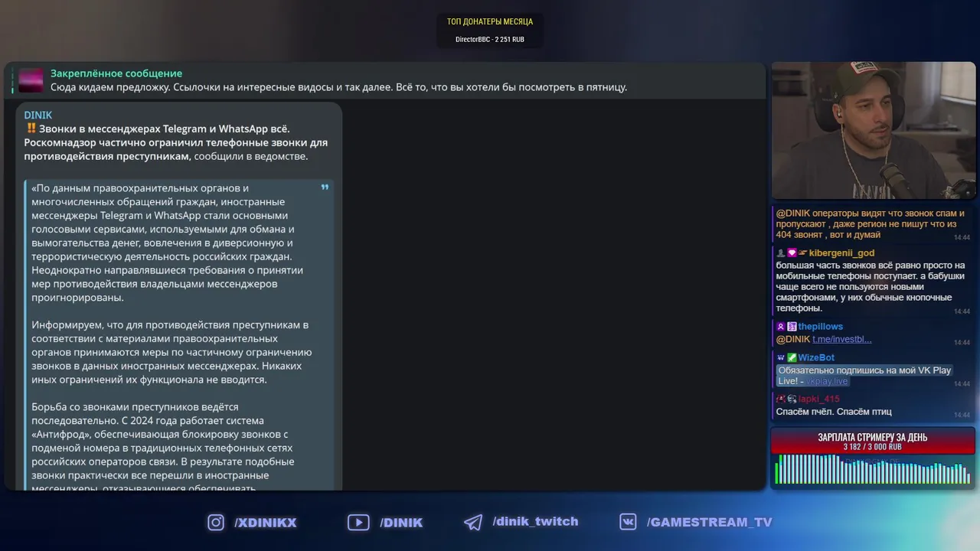Click the VK logo icon
980x551 pixels.
629,522
